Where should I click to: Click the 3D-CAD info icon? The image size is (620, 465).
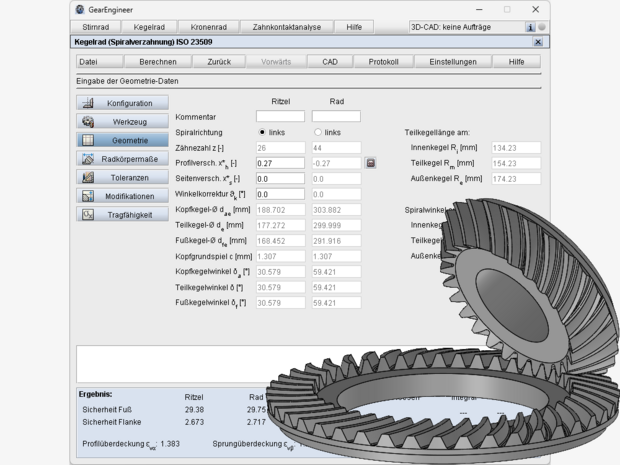(530, 27)
